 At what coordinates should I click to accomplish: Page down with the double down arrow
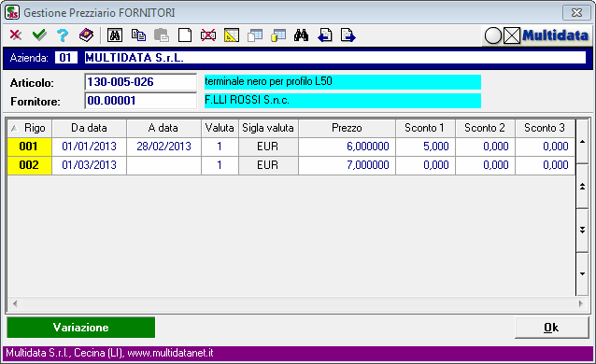point(582,230)
